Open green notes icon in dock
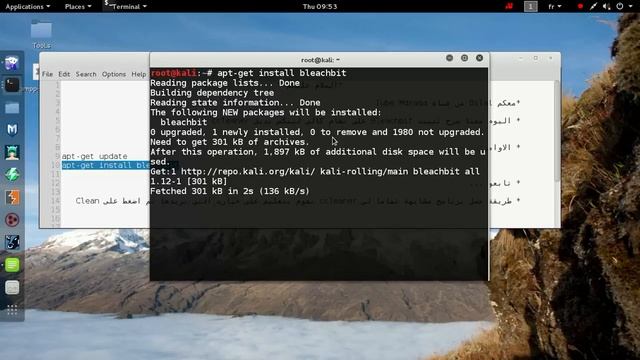Image resolution: width=640 pixels, height=360 pixels. (12, 265)
